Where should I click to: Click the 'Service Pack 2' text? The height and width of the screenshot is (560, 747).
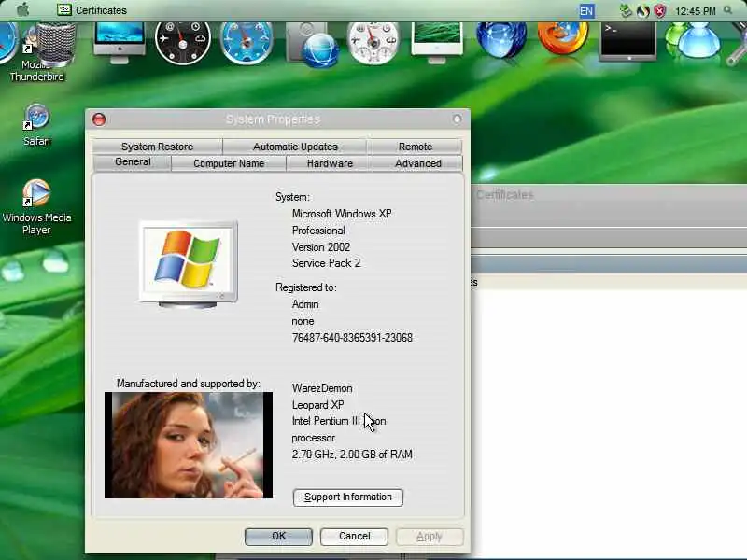326,263
